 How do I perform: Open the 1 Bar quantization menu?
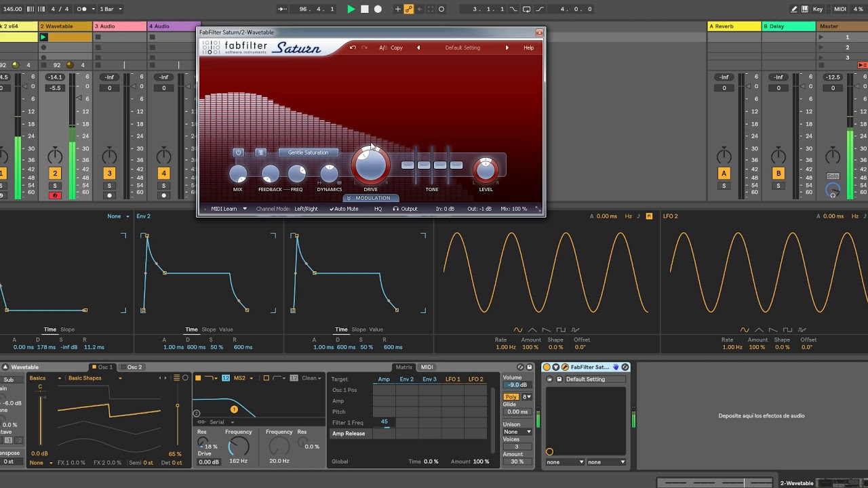111,9
